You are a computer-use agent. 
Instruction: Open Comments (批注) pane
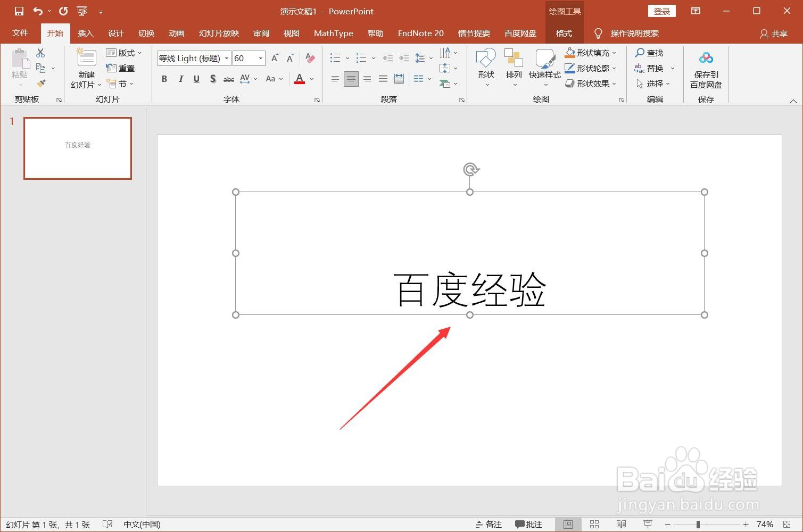click(x=528, y=525)
